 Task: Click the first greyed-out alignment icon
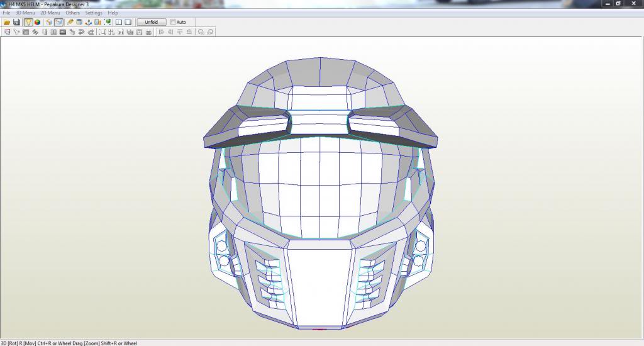(x=161, y=32)
